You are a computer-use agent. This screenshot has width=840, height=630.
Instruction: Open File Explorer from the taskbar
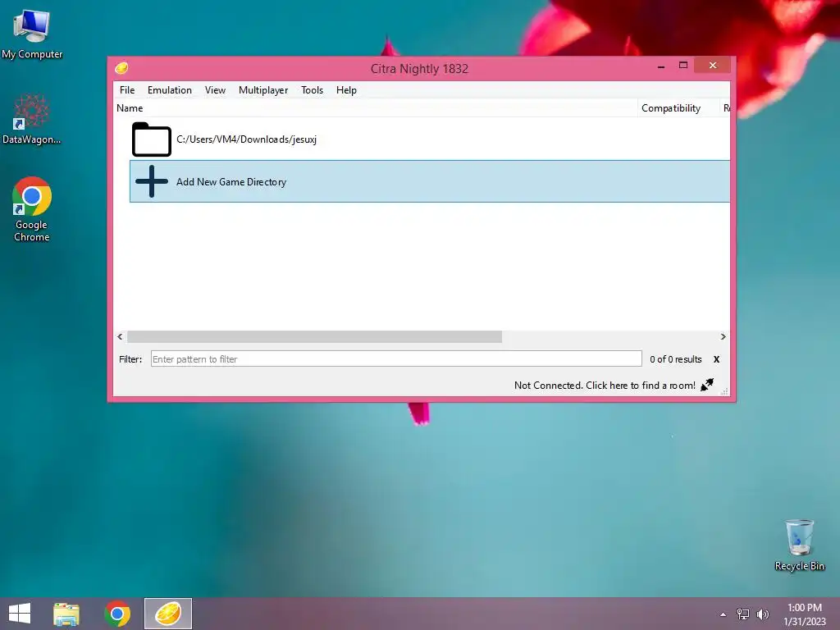tap(66, 614)
